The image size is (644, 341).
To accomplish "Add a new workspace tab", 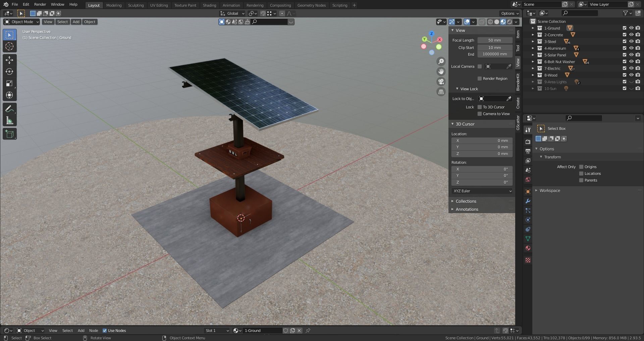I will tap(354, 5).
